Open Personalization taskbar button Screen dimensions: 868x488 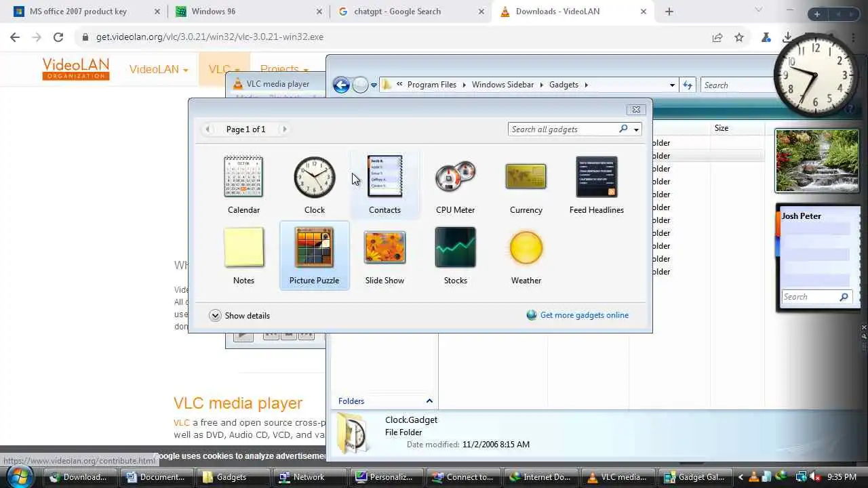click(385, 477)
